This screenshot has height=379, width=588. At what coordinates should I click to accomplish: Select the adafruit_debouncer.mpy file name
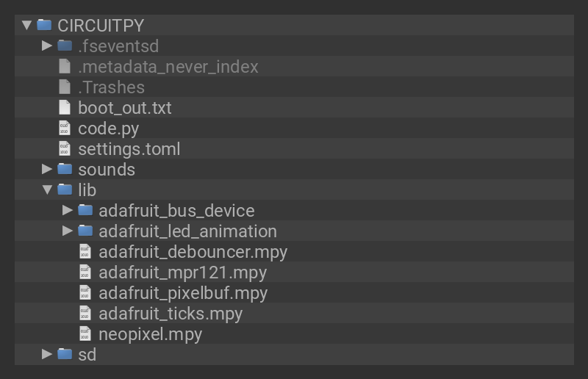click(193, 252)
